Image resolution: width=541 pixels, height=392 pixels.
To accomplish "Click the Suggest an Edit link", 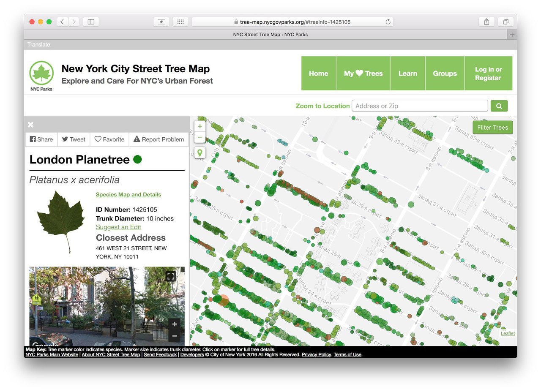I will coord(118,227).
